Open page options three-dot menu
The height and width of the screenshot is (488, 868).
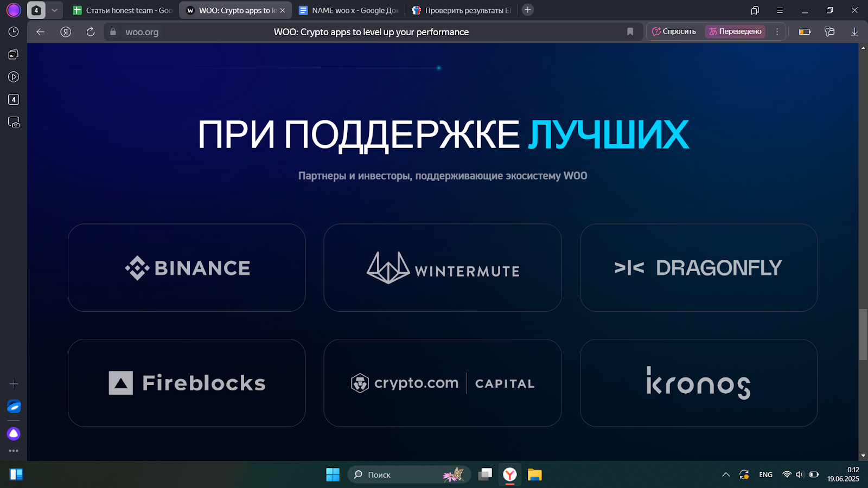777,31
